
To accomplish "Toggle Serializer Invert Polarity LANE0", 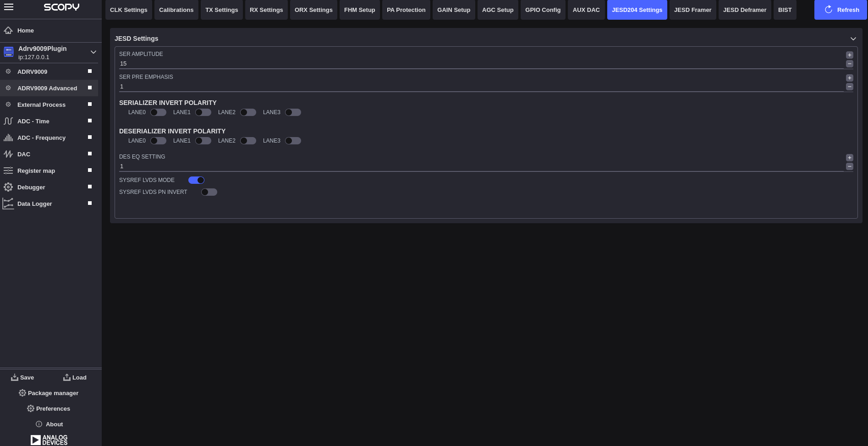I will [159, 112].
